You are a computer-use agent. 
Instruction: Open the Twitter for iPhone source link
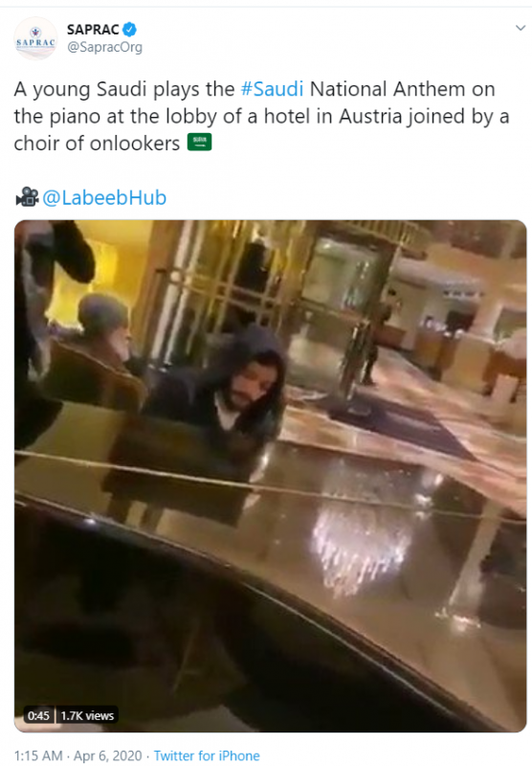tap(207, 755)
